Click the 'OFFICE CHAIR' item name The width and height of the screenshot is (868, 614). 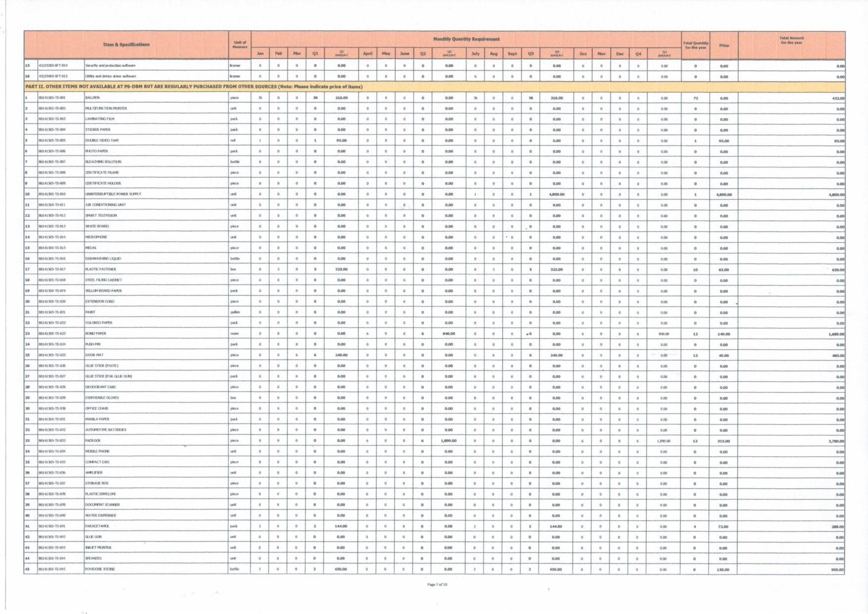(x=96, y=409)
